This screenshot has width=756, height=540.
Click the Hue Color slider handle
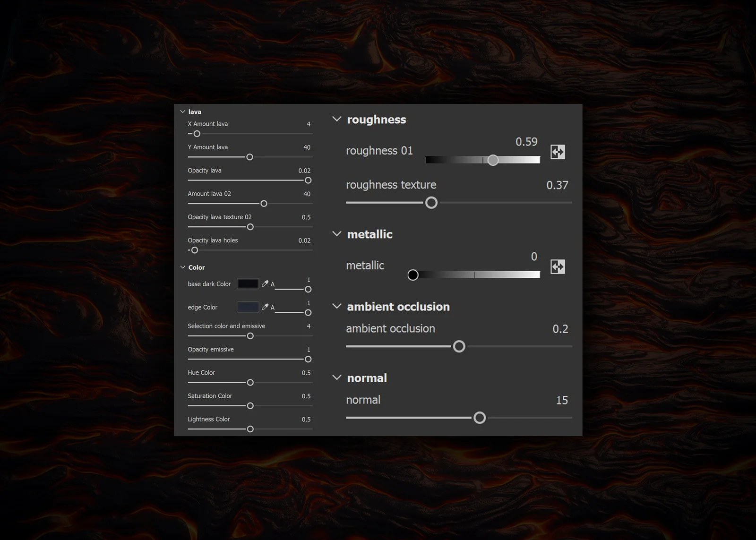[x=249, y=382]
